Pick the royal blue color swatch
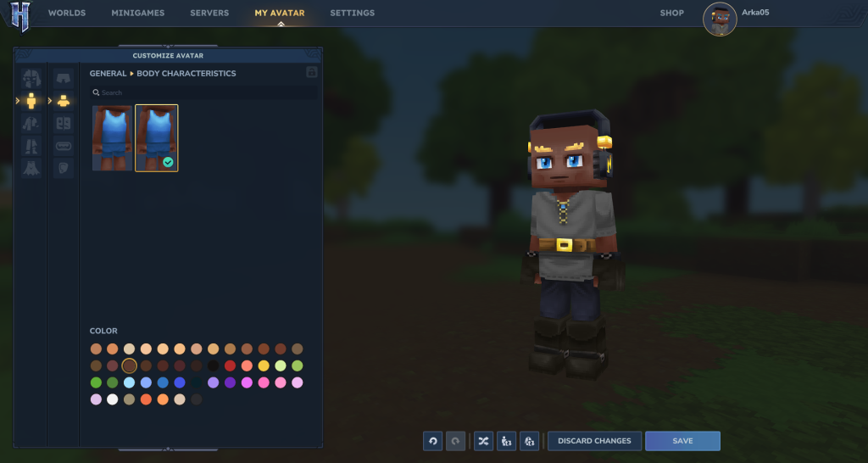The height and width of the screenshot is (463, 868). point(180,382)
